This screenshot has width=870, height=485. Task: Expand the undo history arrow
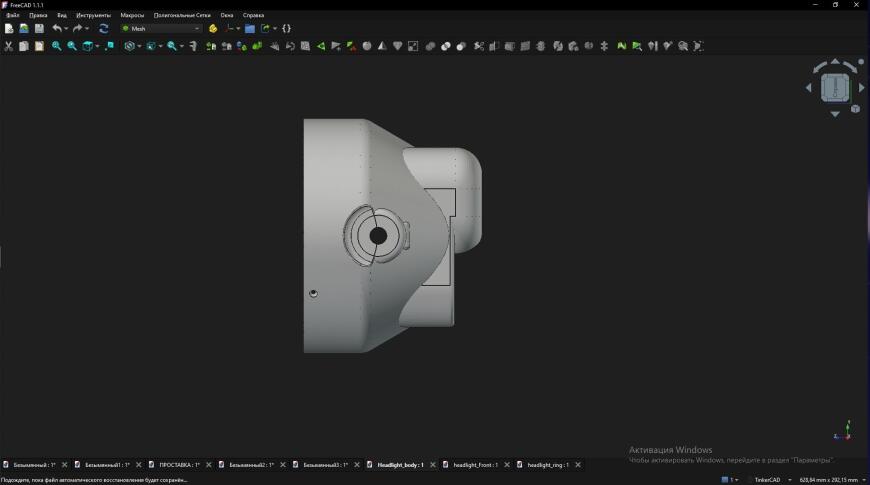(x=66, y=29)
